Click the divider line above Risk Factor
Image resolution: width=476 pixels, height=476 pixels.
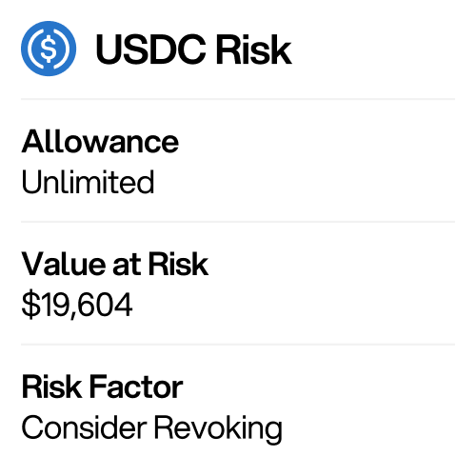pos(238,345)
